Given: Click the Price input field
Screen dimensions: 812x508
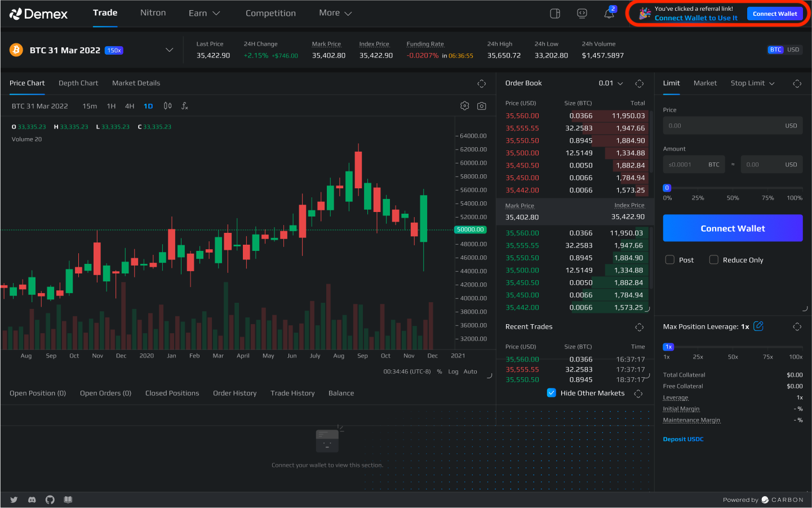Looking at the screenshot, I should click(721, 126).
